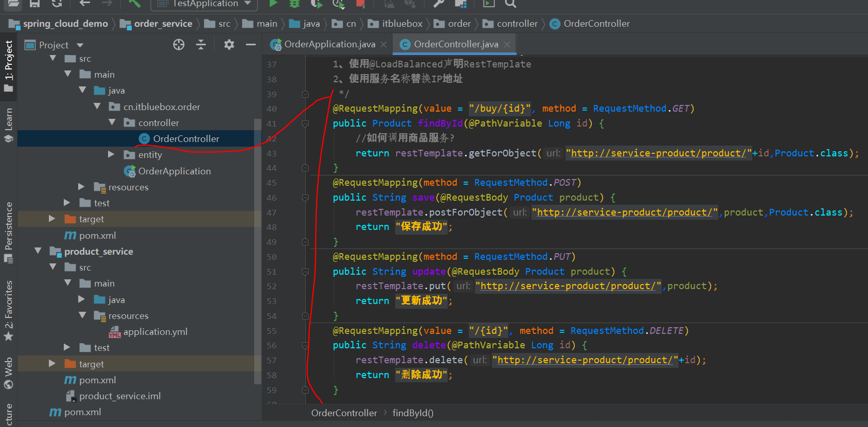Open Project panel gear settings
The width and height of the screenshot is (868, 427).
point(229,45)
